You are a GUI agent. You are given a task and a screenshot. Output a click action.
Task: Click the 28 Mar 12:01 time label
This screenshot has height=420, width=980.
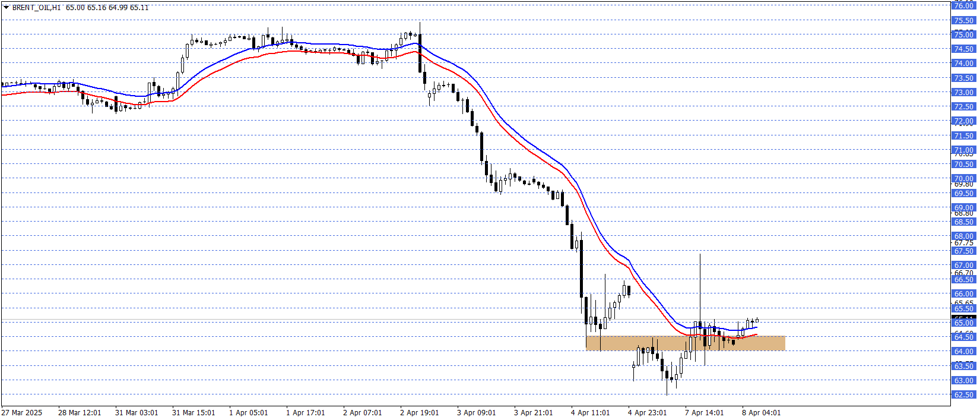pos(80,413)
